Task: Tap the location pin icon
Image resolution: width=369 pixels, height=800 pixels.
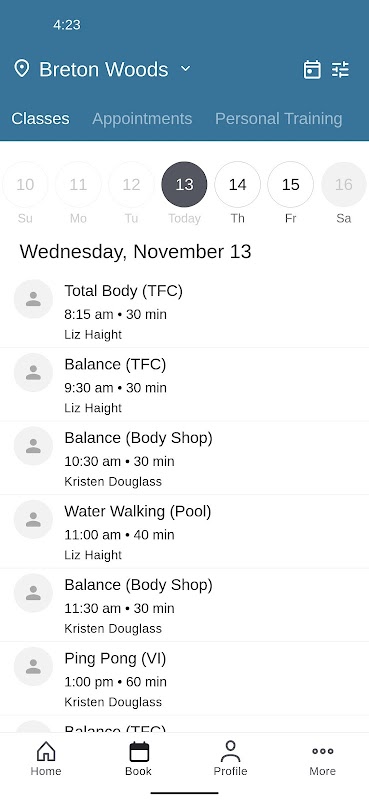Action: pos(21,68)
